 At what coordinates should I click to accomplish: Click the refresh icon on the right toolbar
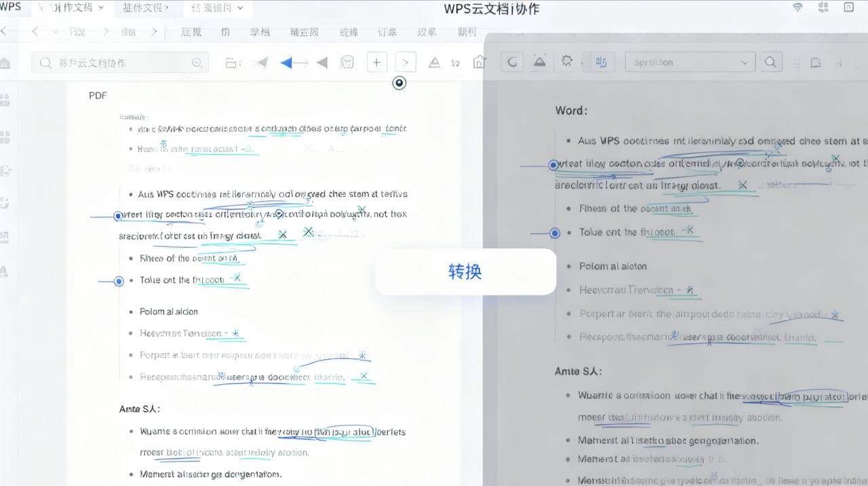pos(512,61)
